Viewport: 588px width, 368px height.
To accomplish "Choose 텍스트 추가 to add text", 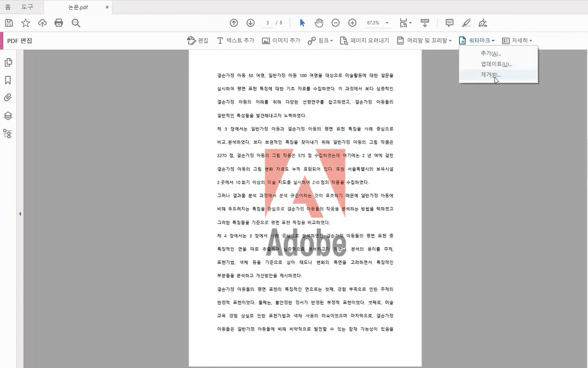I will tap(235, 41).
